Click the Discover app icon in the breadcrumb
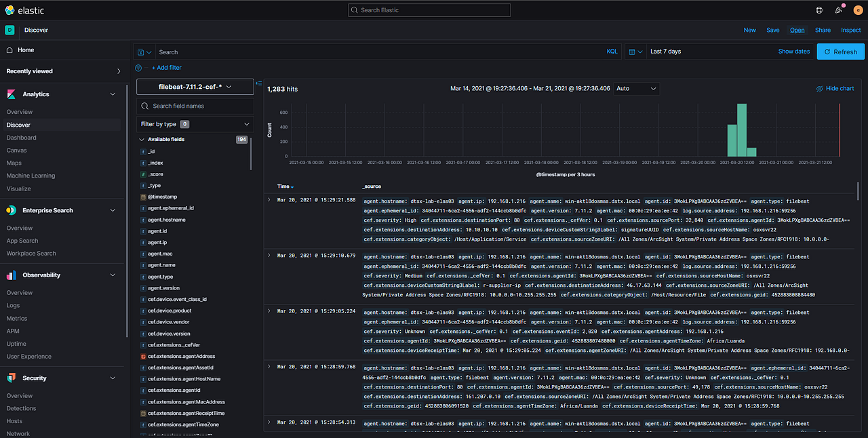This screenshot has height=438, width=868. [x=9, y=30]
